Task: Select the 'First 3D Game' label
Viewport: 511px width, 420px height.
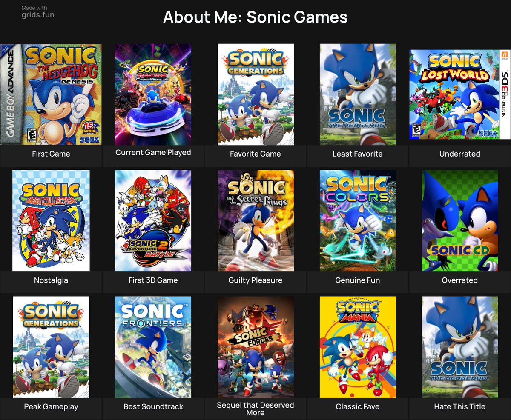Action: coord(153,280)
